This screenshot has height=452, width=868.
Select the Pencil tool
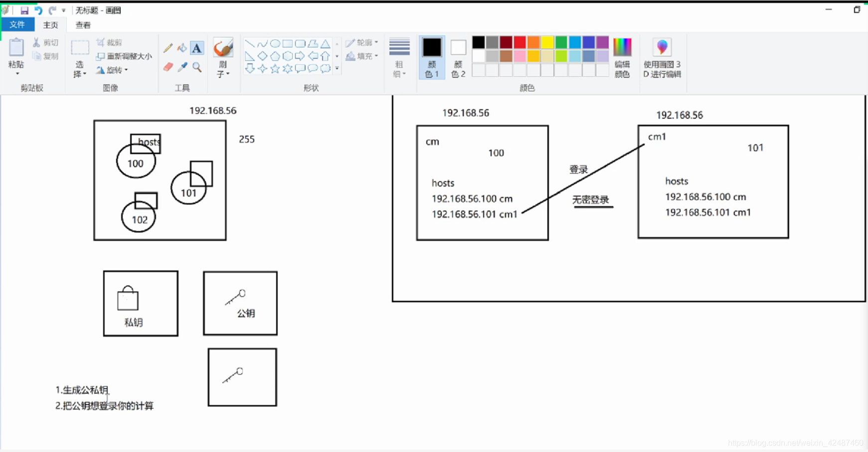[168, 48]
